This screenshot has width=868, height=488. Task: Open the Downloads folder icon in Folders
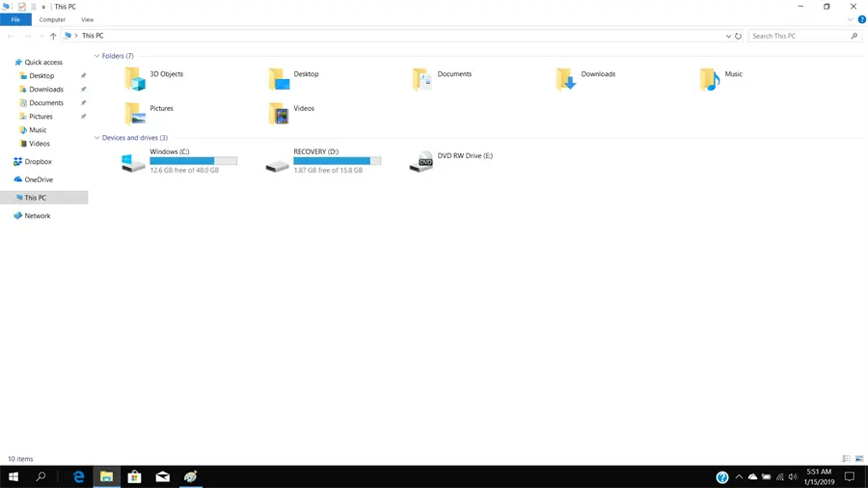tap(566, 79)
